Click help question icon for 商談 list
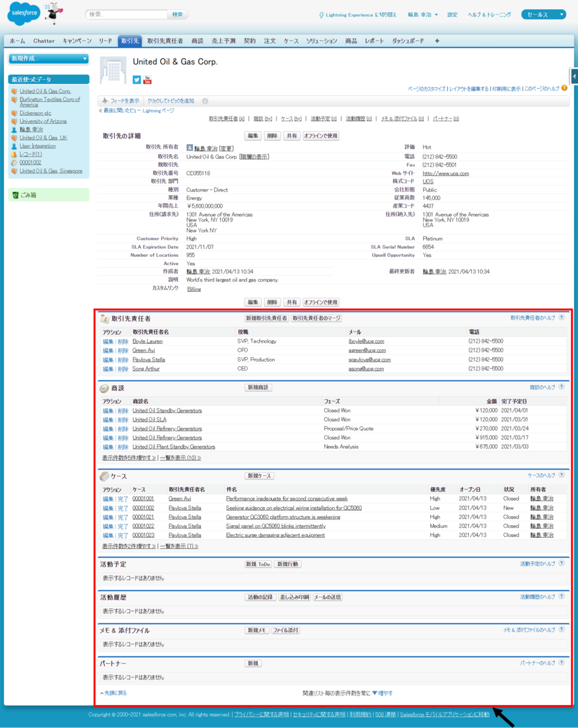 pos(562,387)
